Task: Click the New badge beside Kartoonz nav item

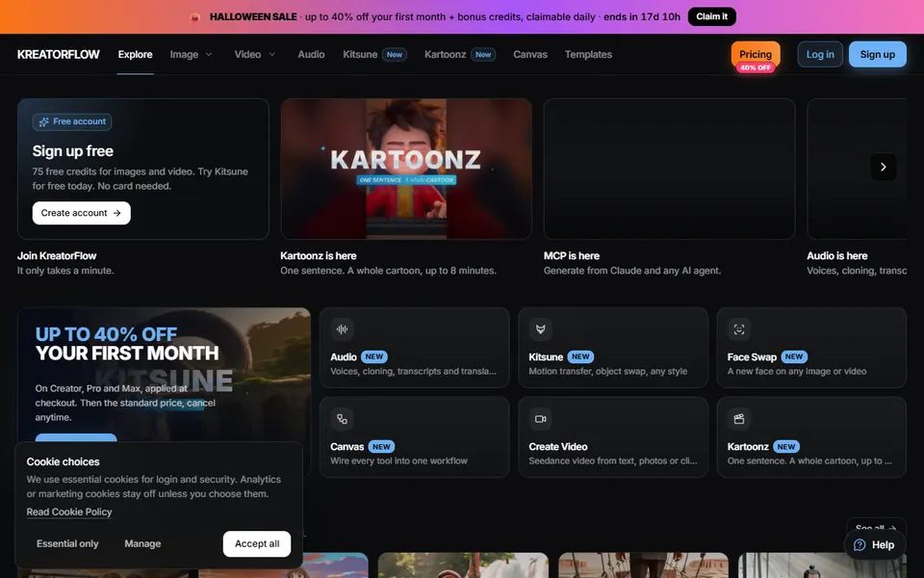Action: [483, 54]
